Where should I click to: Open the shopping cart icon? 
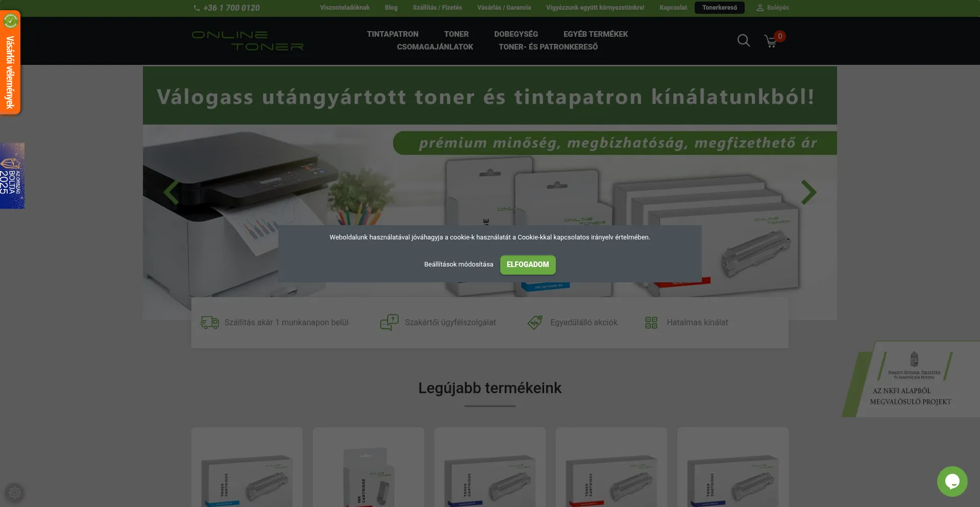(x=771, y=41)
